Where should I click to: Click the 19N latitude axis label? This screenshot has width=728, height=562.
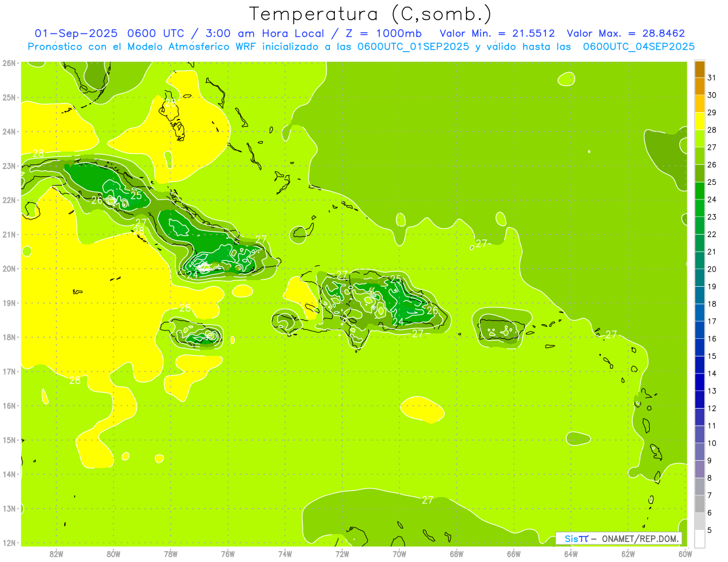pos(8,303)
